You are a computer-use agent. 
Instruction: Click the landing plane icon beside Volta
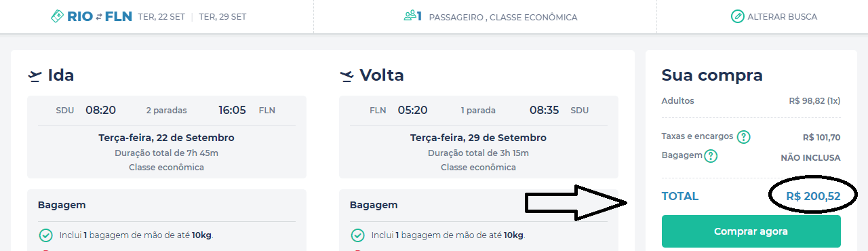[347, 76]
